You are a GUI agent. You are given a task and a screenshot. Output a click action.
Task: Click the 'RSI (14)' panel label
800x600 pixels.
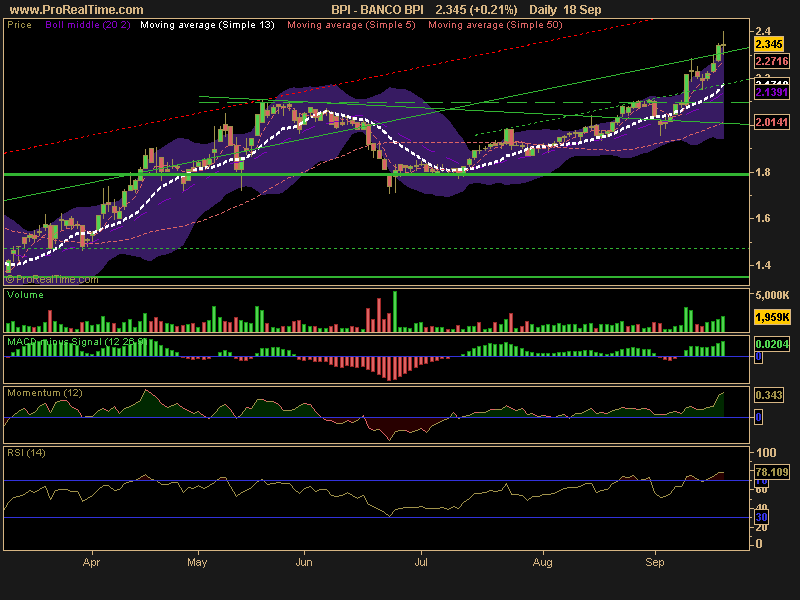click(27, 453)
